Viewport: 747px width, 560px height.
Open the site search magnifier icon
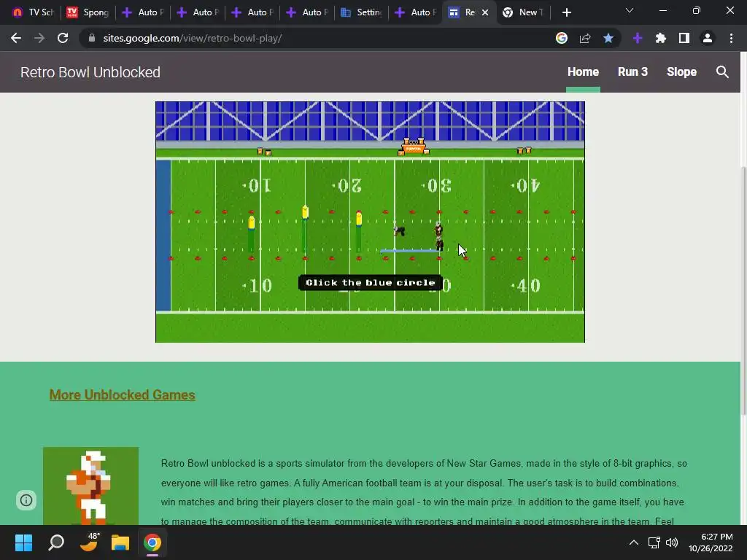722,72
